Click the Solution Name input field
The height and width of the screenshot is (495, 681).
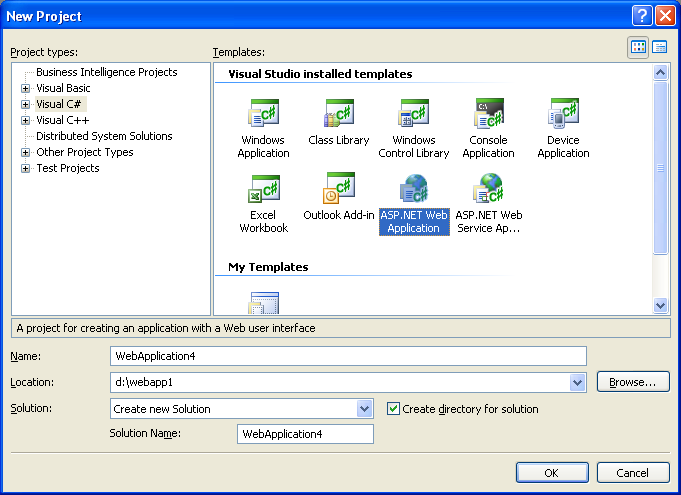(x=305, y=434)
